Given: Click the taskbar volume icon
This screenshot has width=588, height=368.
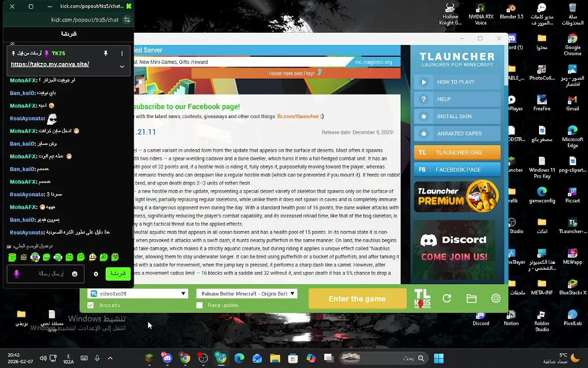Looking at the screenshot, I should pyautogui.click(x=43, y=358).
